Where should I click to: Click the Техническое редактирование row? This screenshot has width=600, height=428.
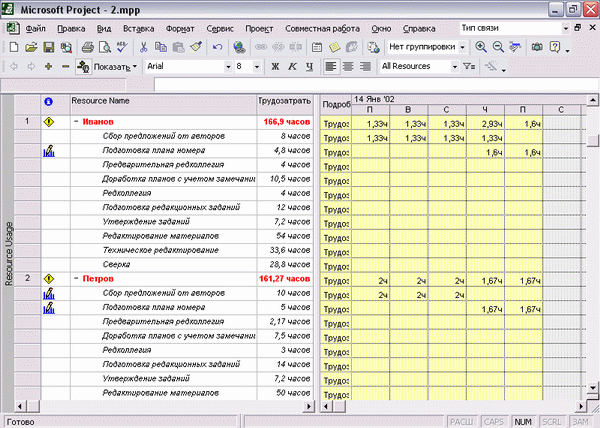click(163, 251)
